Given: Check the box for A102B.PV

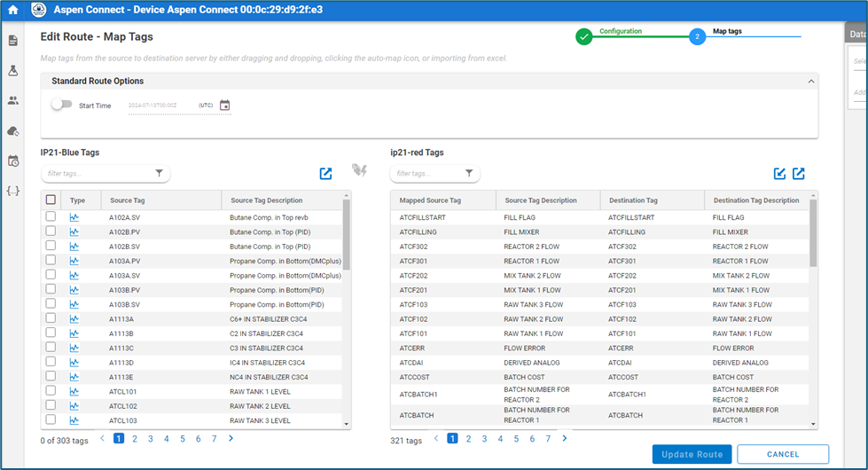Looking at the screenshot, I should (51, 231).
